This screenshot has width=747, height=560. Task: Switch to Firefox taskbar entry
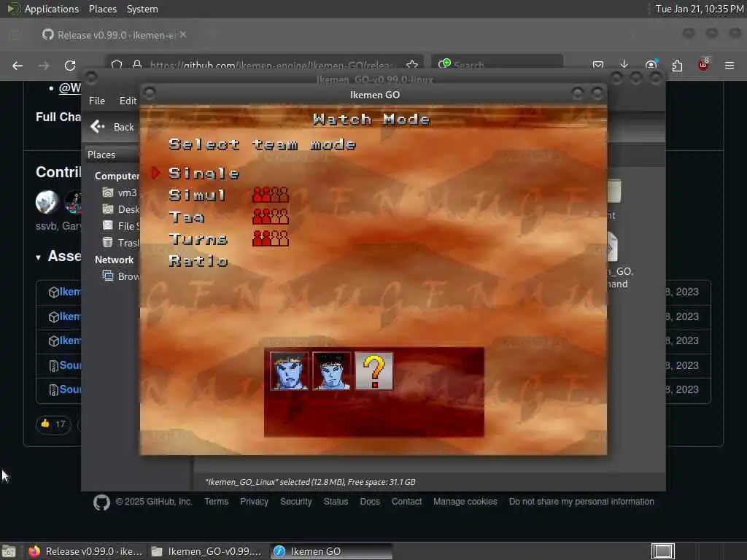coord(85,551)
